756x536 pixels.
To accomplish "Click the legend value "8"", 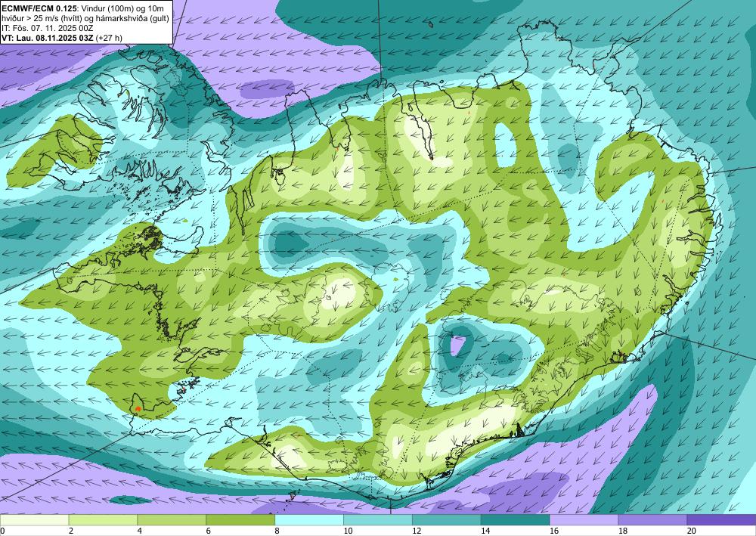I will [x=277, y=531].
